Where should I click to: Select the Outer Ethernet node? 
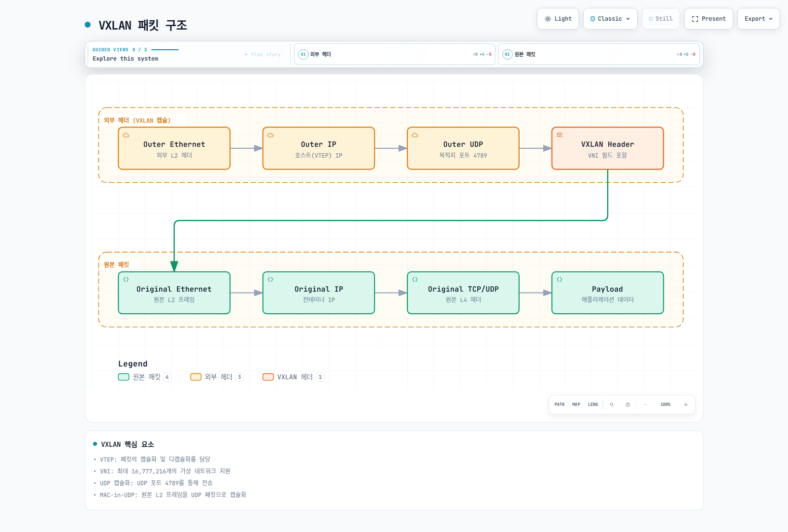coord(174,148)
